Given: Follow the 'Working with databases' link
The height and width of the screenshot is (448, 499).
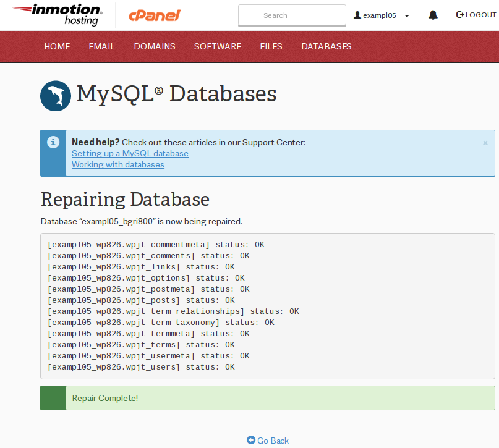Looking at the screenshot, I should tap(118, 164).
